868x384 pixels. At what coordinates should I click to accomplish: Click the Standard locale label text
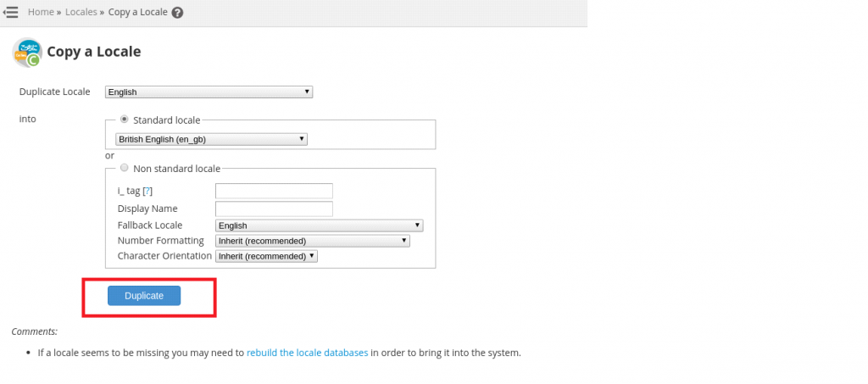click(x=166, y=120)
